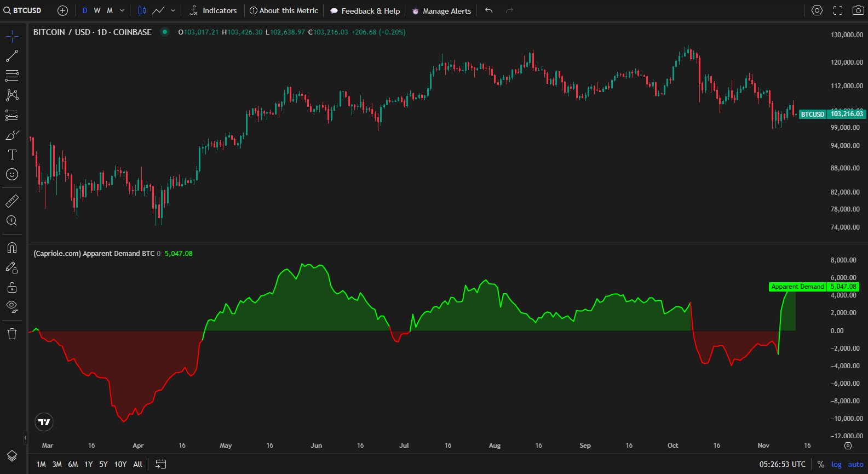Open the Indicators menu
Image resolution: width=868 pixels, height=474 pixels.
pos(213,10)
